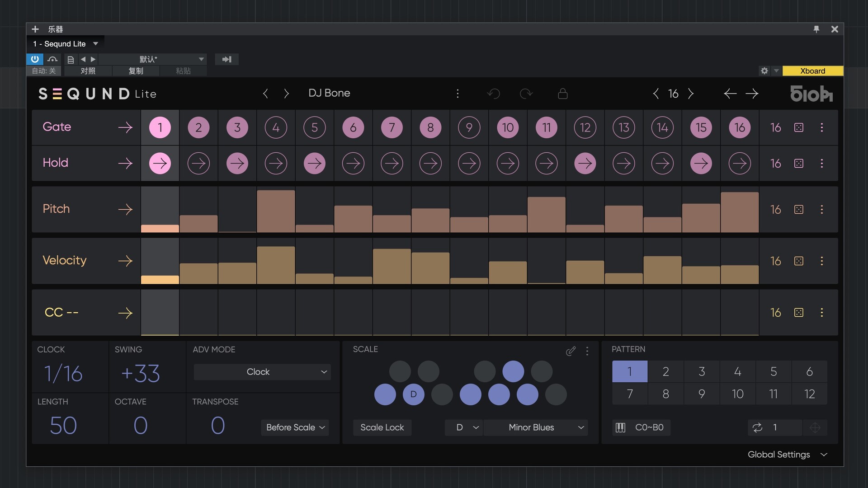Open the Gate row options menu
Image resolution: width=868 pixels, height=488 pixels.
point(822,127)
